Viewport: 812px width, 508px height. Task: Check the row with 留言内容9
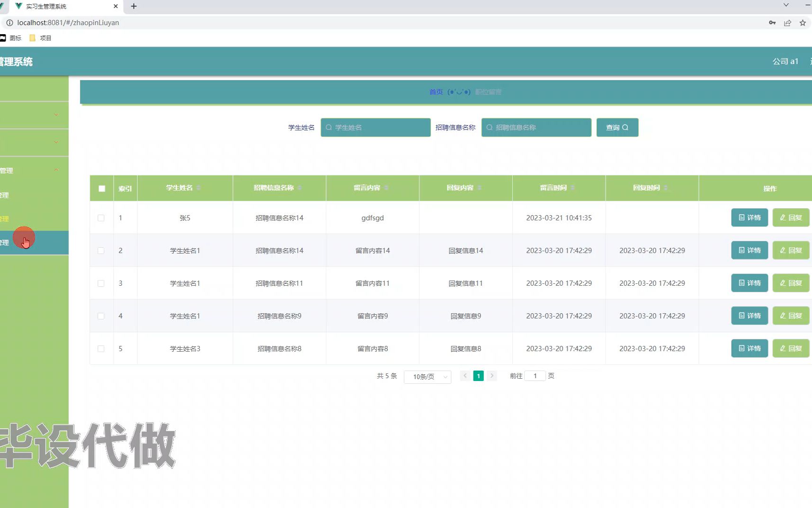tap(101, 316)
